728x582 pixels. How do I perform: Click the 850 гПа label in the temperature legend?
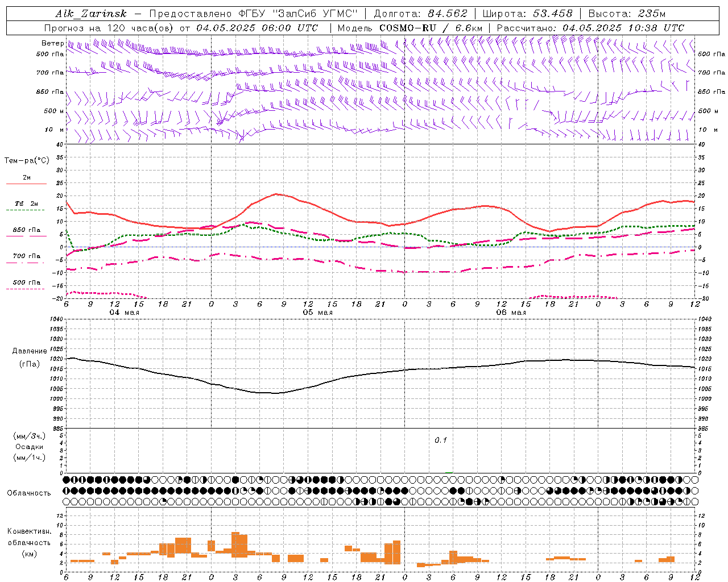(27, 230)
